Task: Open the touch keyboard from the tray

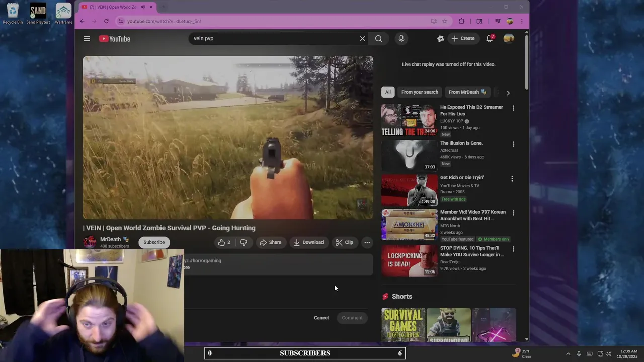Action: click(590, 354)
